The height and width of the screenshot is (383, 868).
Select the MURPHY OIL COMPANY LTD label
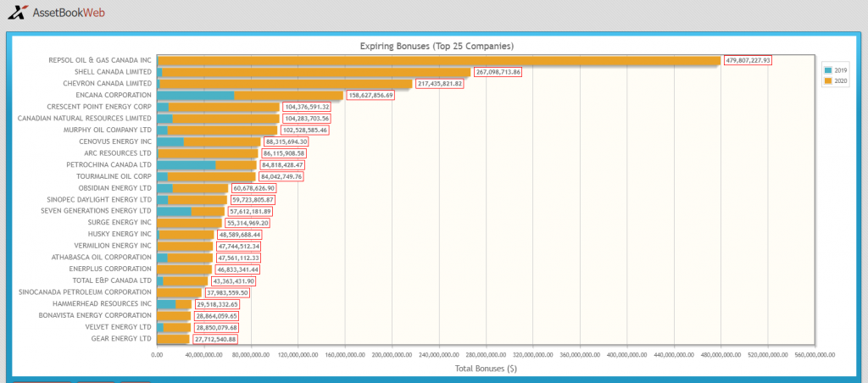coord(108,130)
